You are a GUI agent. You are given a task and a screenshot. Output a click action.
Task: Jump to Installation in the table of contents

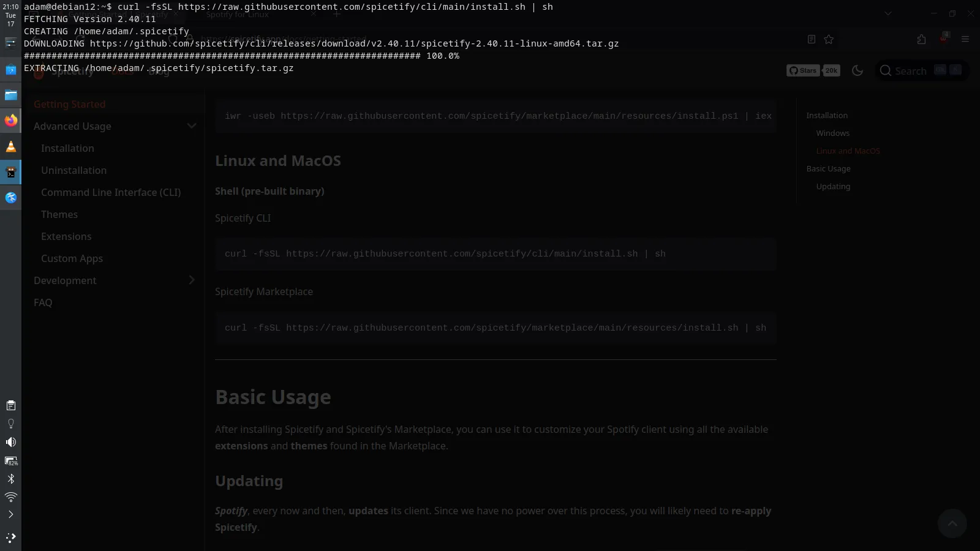click(x=827, y=115)
